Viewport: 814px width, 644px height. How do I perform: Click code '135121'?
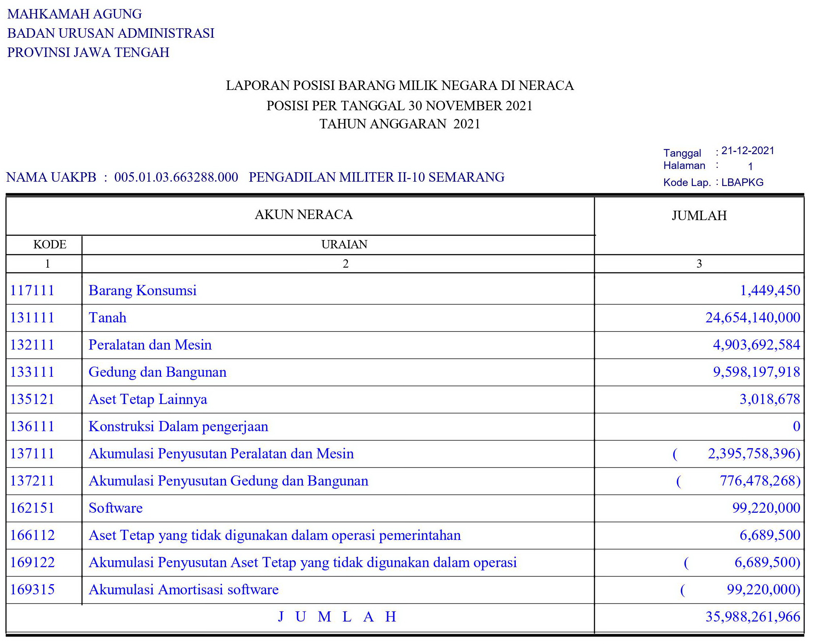(32, 399)
